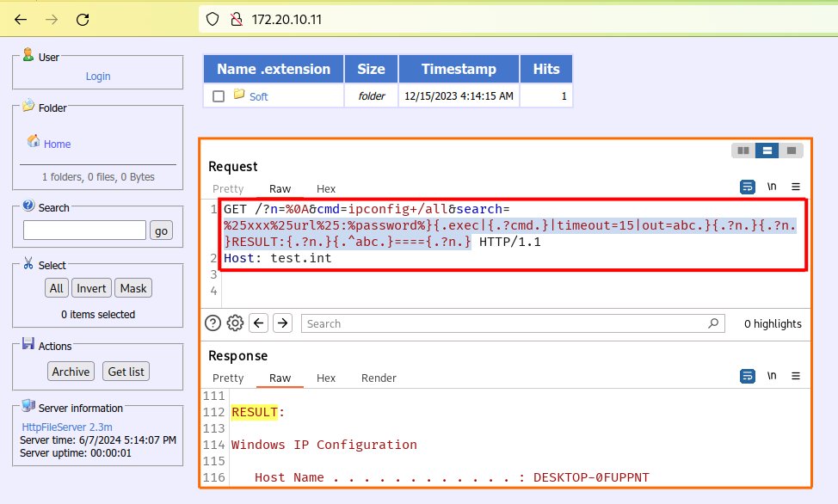The image size is (838, 504).
Task: Select all items with the All button
Action: click(x=56, y=288)
